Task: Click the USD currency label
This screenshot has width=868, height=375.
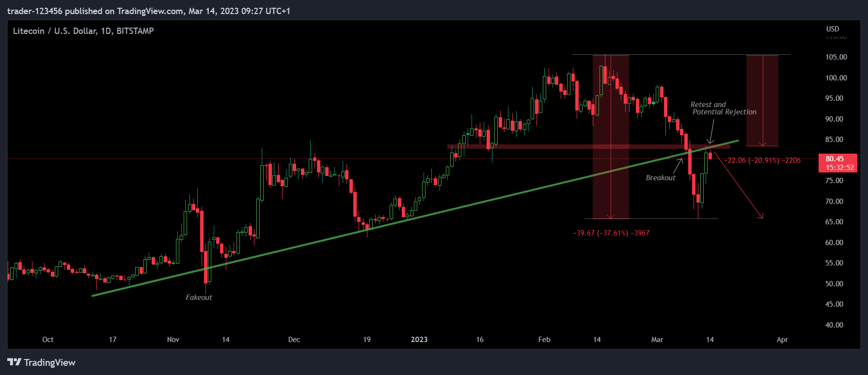Action: click(833, 29)
